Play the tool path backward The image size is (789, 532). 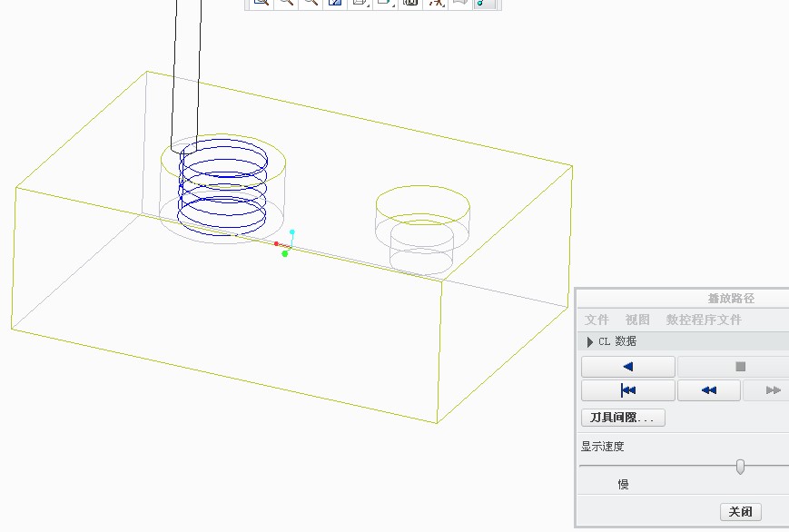[x=627, y=367]
